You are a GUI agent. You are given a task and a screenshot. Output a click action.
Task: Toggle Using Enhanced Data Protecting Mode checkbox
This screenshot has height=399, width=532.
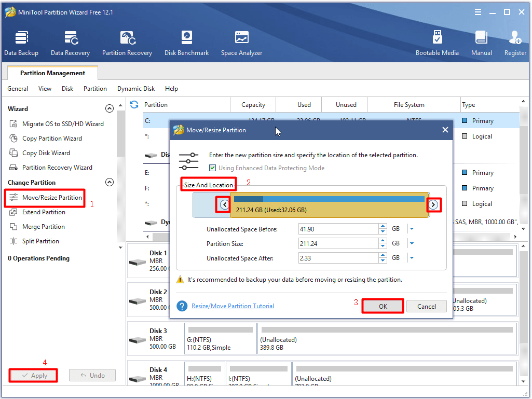click(212, 168)
